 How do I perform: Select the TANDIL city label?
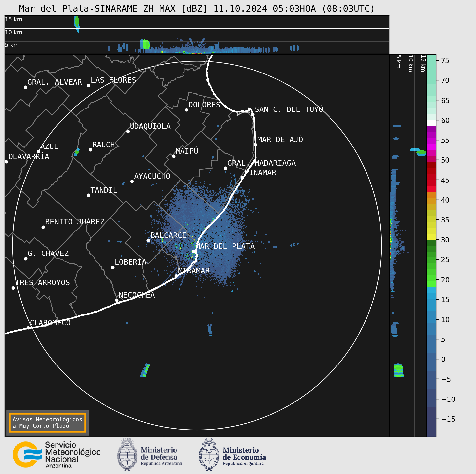click(104, 190)
